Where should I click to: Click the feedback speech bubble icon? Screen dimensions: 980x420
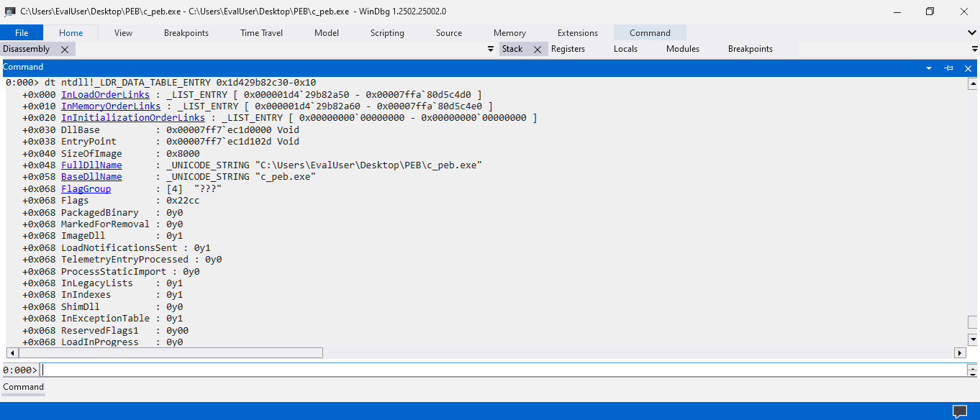click(x=960, y=411)
